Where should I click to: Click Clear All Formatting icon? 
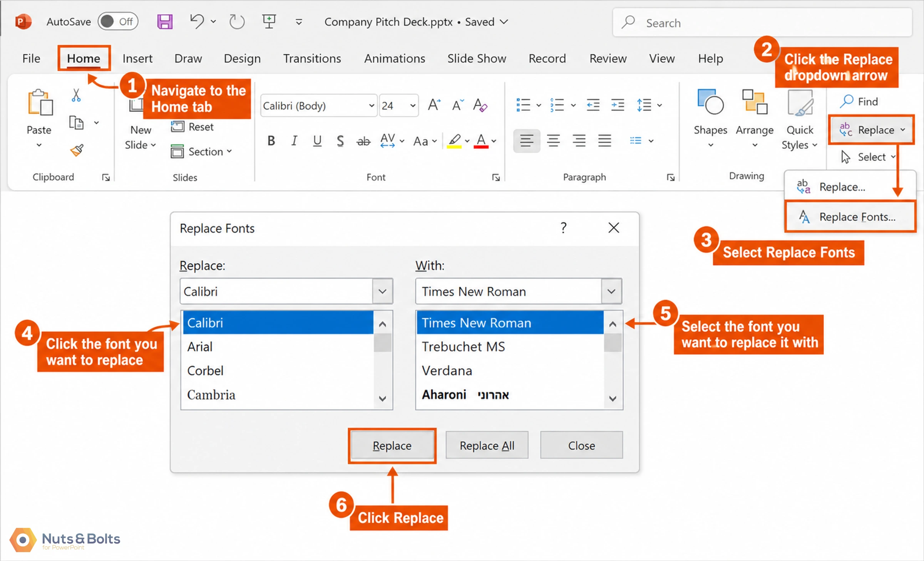480,104
